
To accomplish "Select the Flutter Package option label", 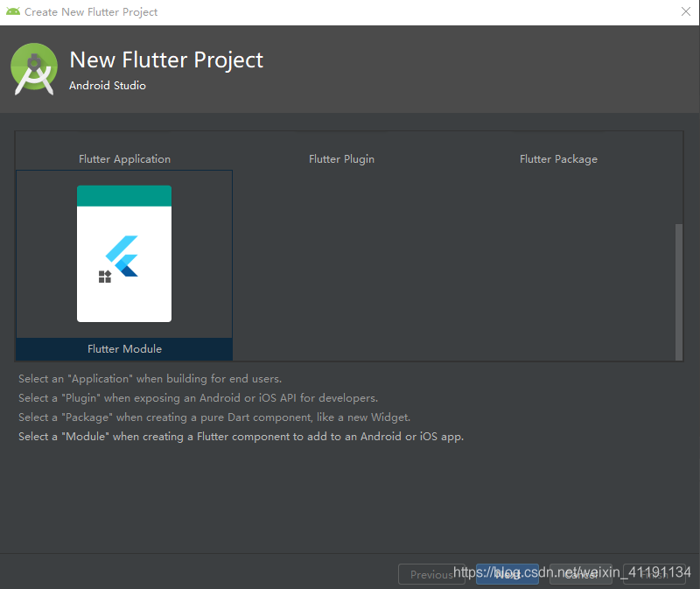I will 558,159.
